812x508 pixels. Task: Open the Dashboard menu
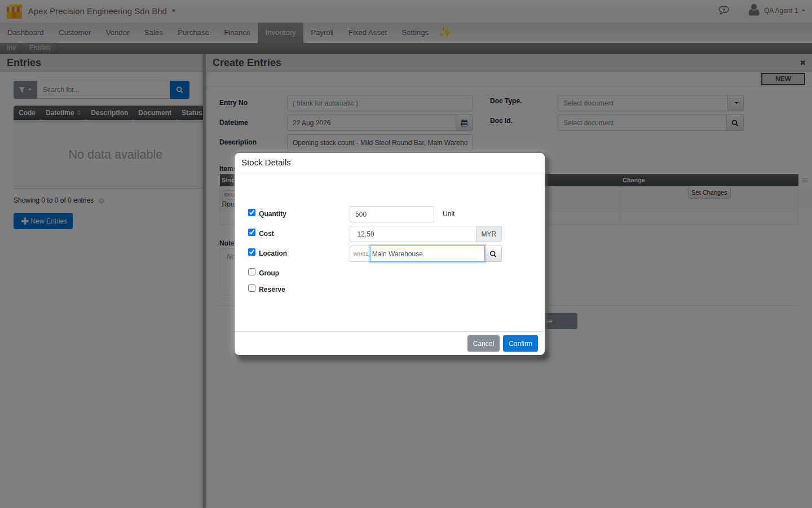[x=25, y=33]
